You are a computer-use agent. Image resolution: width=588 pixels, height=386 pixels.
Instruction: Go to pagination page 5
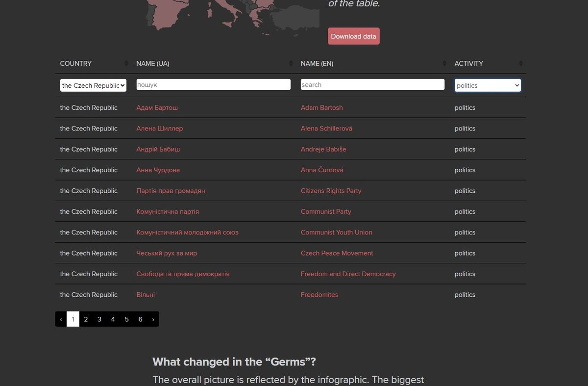tap(126, 319)
